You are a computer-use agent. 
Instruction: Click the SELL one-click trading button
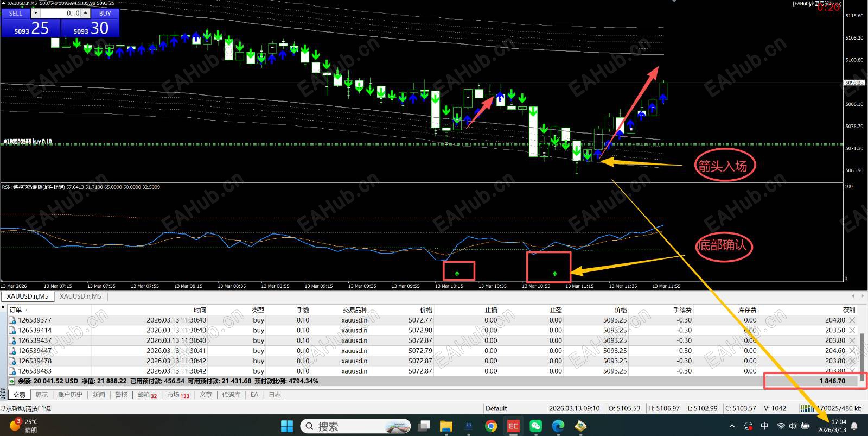tap(16, 13)
